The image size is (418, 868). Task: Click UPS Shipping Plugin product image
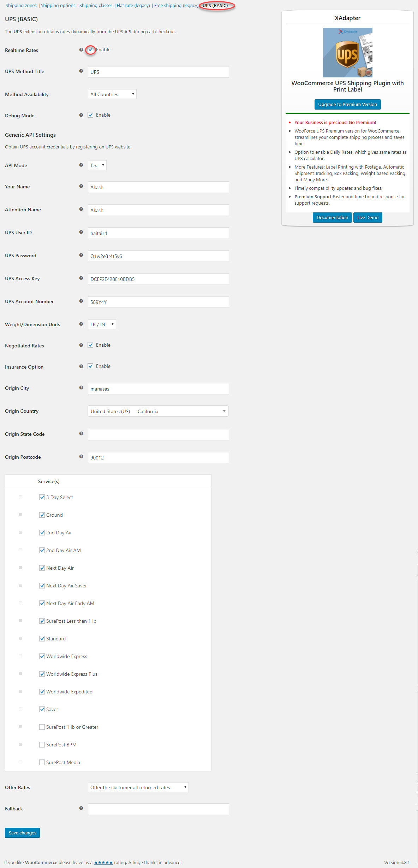(347, 53)
